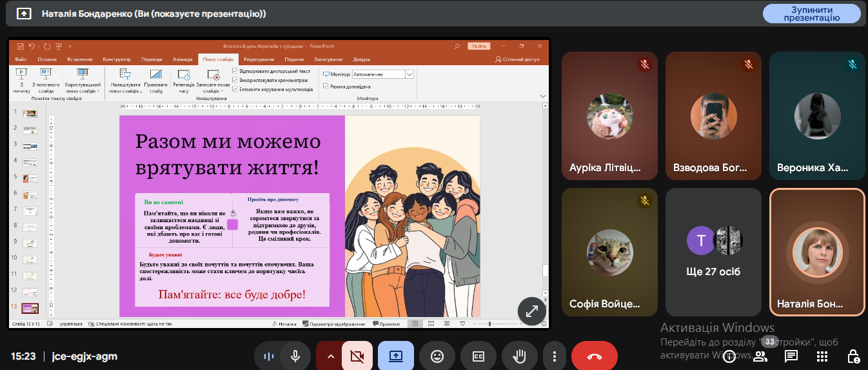868x370 pixels.
Task: Click the Ще 27 осіб participants tile
Action: click(x=713, y=252)
